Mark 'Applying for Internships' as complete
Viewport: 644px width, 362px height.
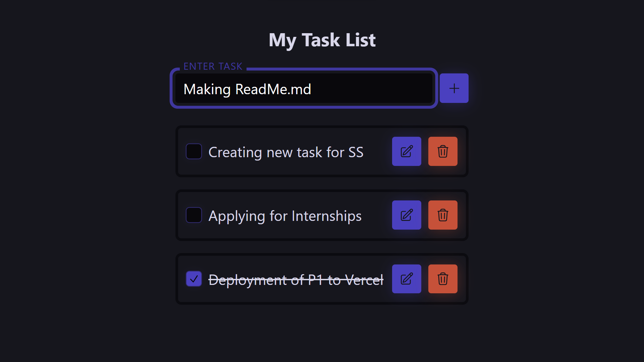point(194,215)
